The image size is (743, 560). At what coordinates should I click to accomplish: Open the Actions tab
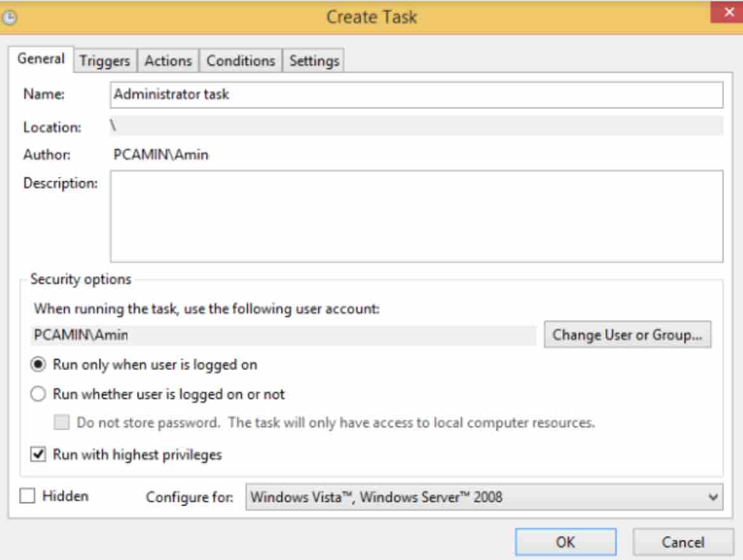(168, 61)
